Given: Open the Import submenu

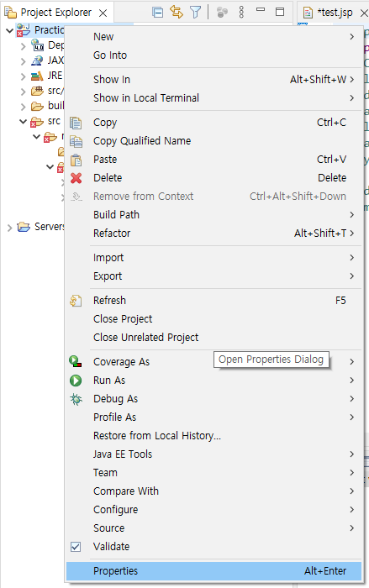Looking at the screenshot, I should [214, 258].
